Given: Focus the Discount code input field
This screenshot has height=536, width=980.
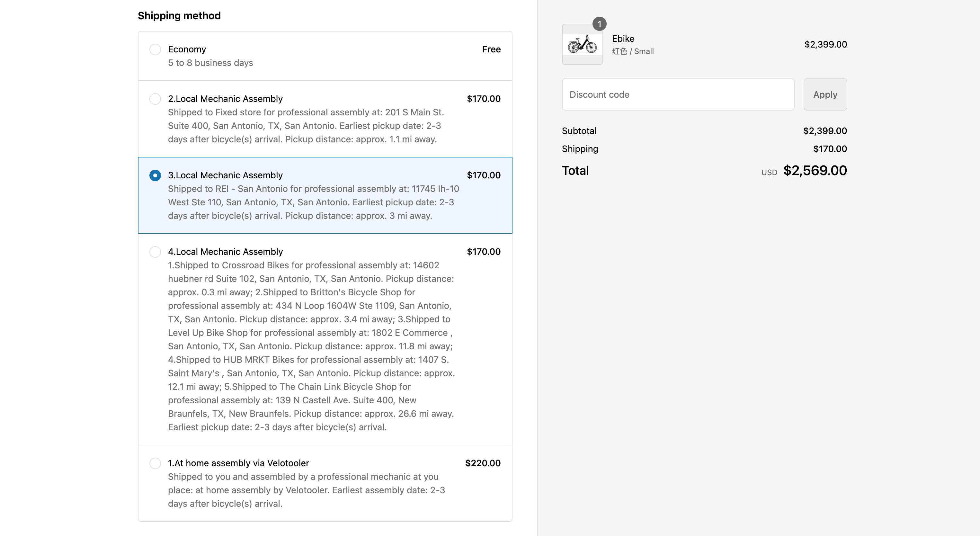Looking at the screenshot, I should coord(678,95).
